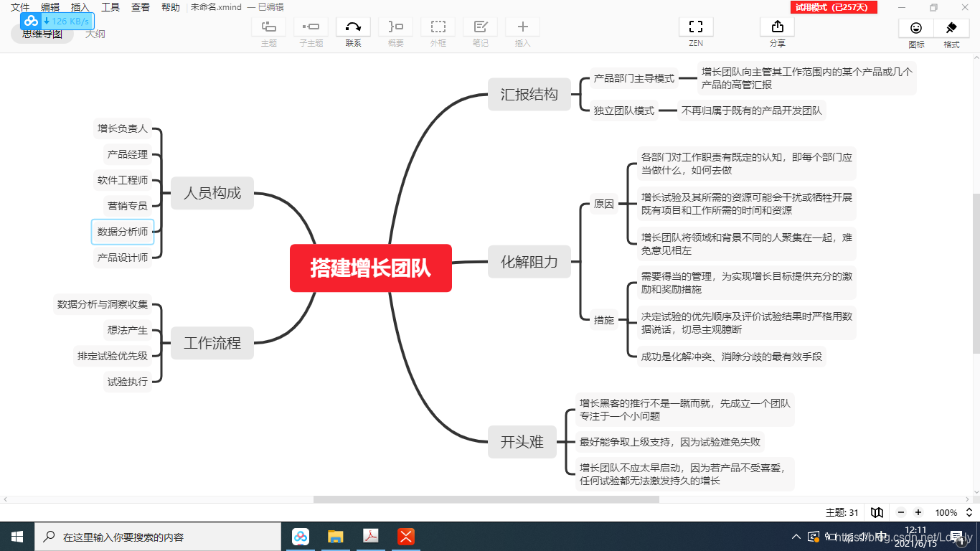Click the 外框 (boundary) toolbar icon
This screenshot has height=551, width=980.
(438, 27)
